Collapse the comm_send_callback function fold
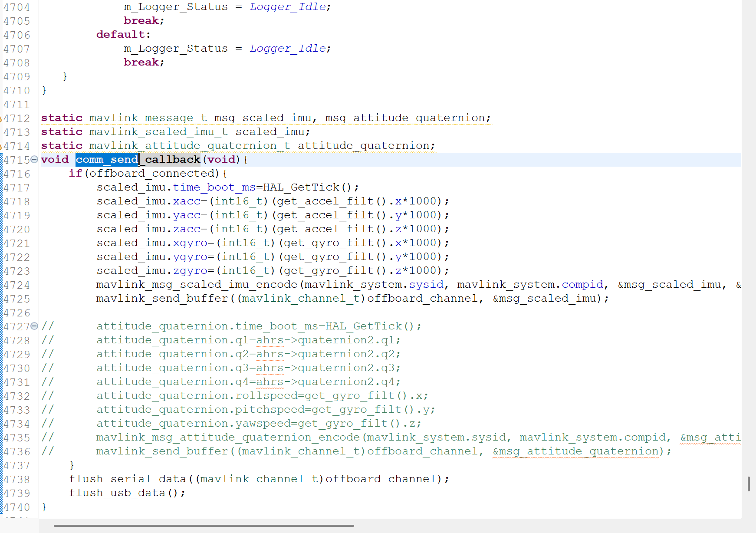Viewport: 756px width, 533px height. [34, 159]
